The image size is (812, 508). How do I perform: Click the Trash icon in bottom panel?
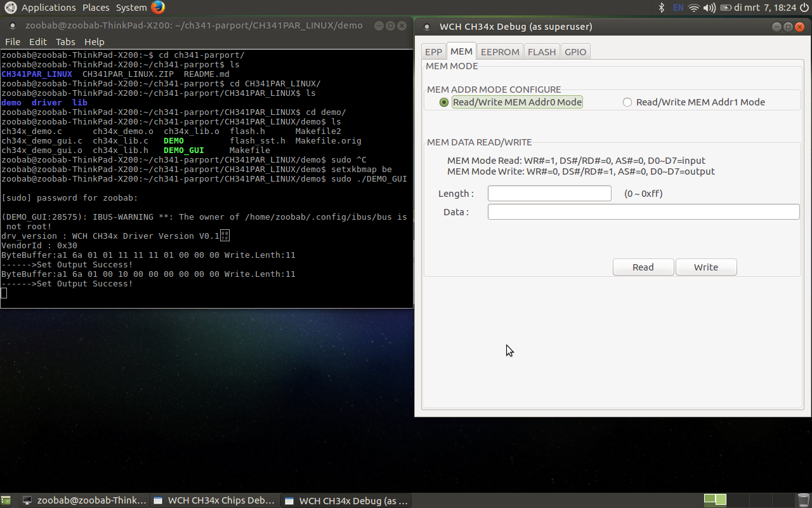(x=803, y=500)
